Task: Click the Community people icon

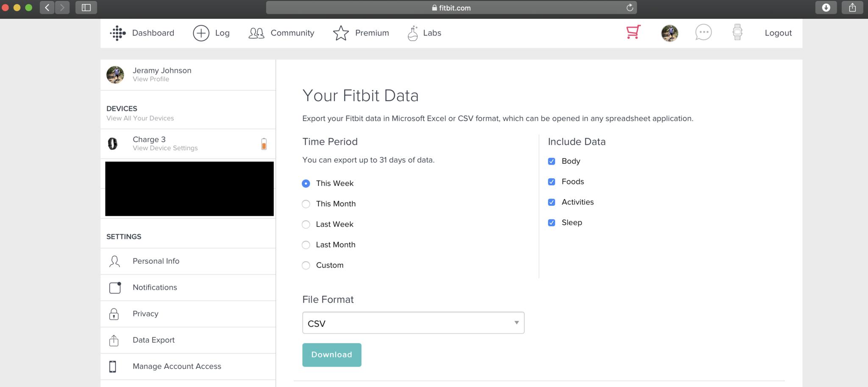Action: point(256,33)
